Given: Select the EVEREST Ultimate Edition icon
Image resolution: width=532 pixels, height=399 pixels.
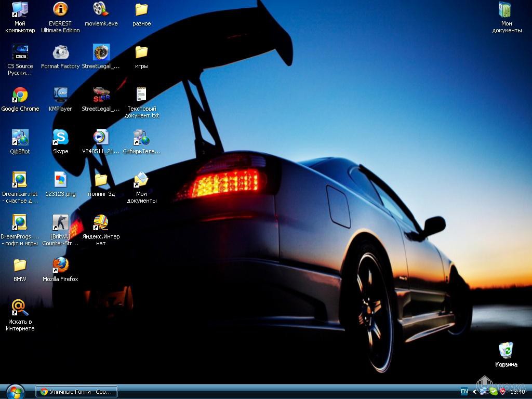Looking at the screenshot, I should pos(61,10).
